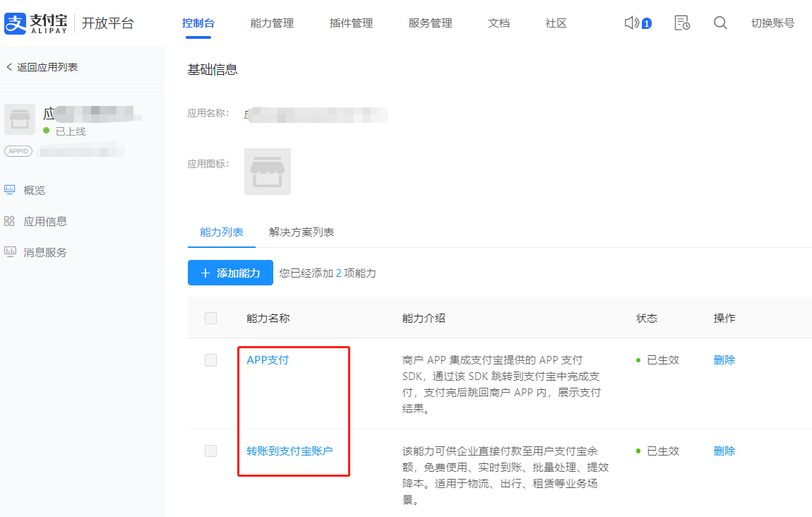Open the APP支付 capability link

coord(268,360)
